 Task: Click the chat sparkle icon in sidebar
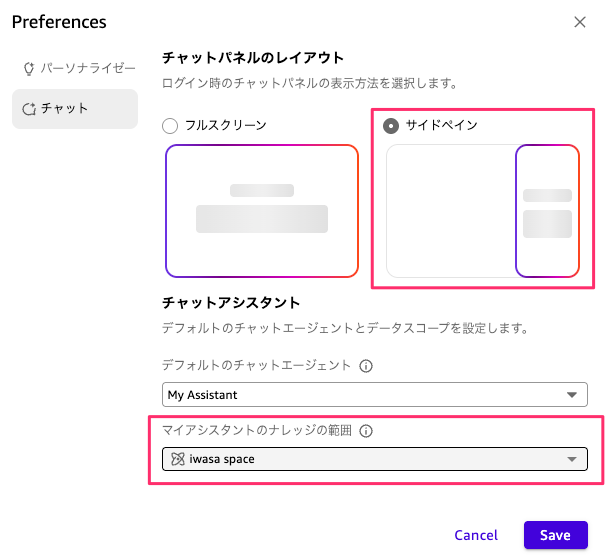[x=29, y=108]
